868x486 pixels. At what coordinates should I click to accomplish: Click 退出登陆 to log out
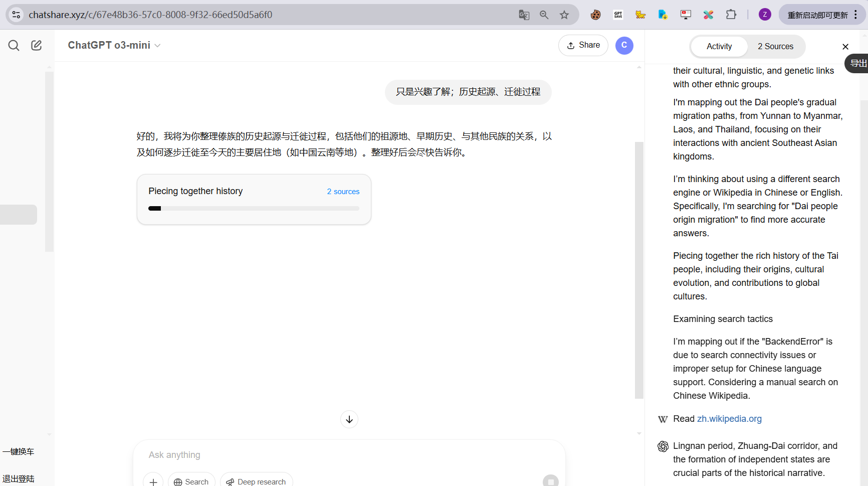pyautogui.click(x=18, y=478)
